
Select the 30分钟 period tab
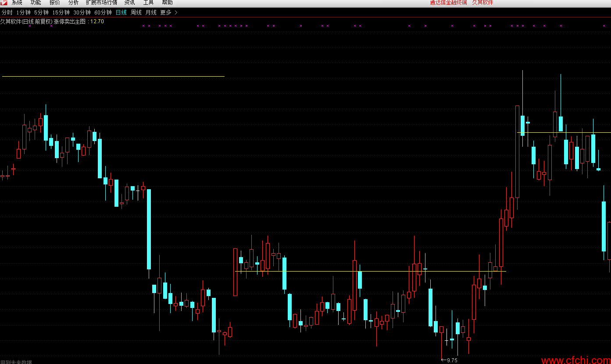[82, 12]
